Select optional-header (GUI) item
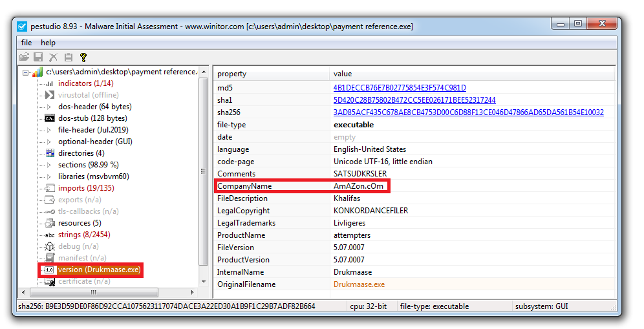The height and width of the screenshot is (329, 644). (95, 142)
